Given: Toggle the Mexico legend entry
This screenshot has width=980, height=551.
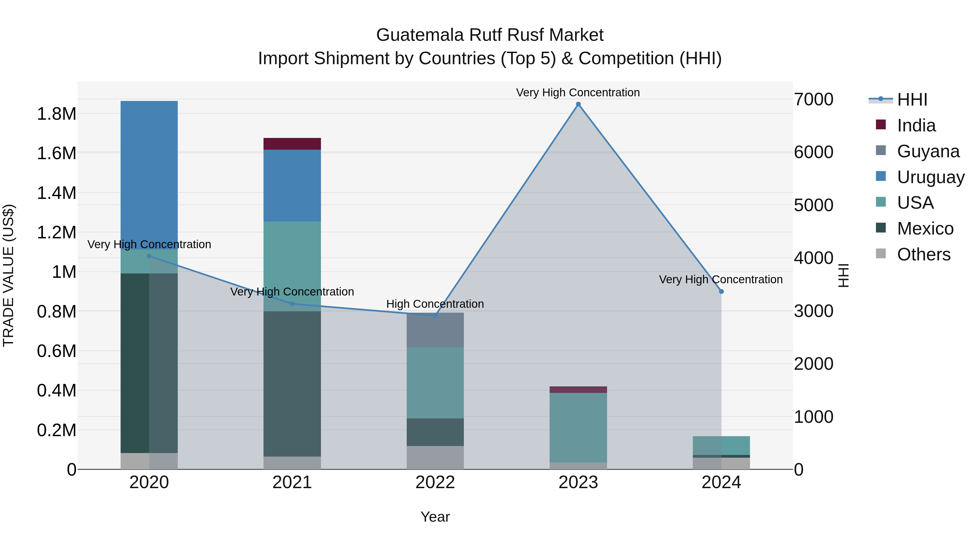Looking at the screenshot, I should pos(915,229).
